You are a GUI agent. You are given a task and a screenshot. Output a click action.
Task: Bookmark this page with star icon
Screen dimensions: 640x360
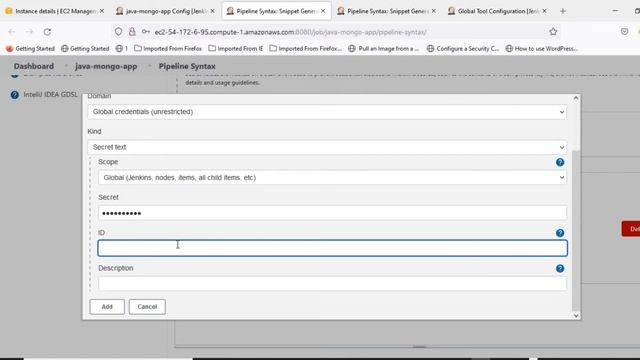tap(553, 32)
